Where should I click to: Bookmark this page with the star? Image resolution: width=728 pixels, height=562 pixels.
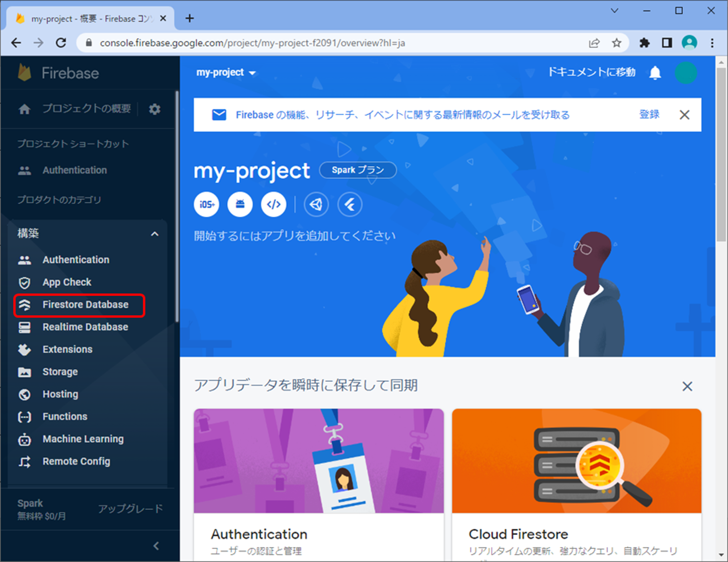(x=617, y=43)
